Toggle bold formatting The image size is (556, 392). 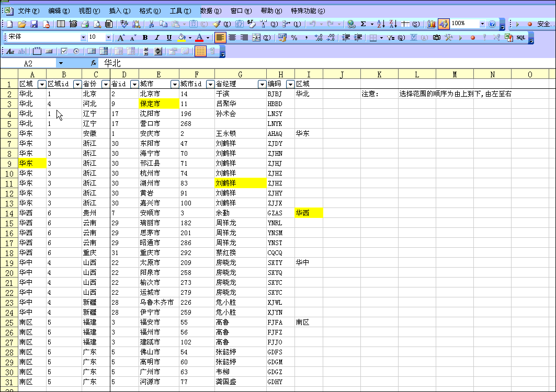pyautogui.click(x=145, y=38)
